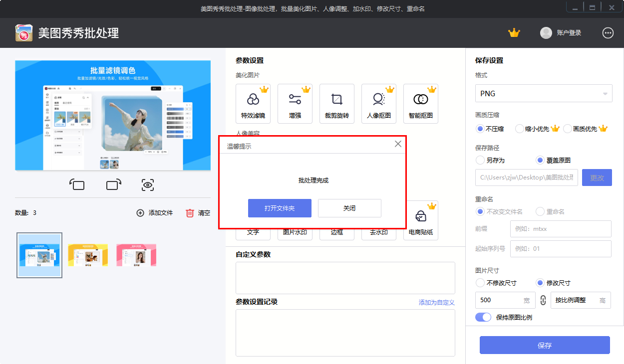Select the 电商贴纸 e-commerce sticker tool
624x364 pixels.
[x=421, y=219]
